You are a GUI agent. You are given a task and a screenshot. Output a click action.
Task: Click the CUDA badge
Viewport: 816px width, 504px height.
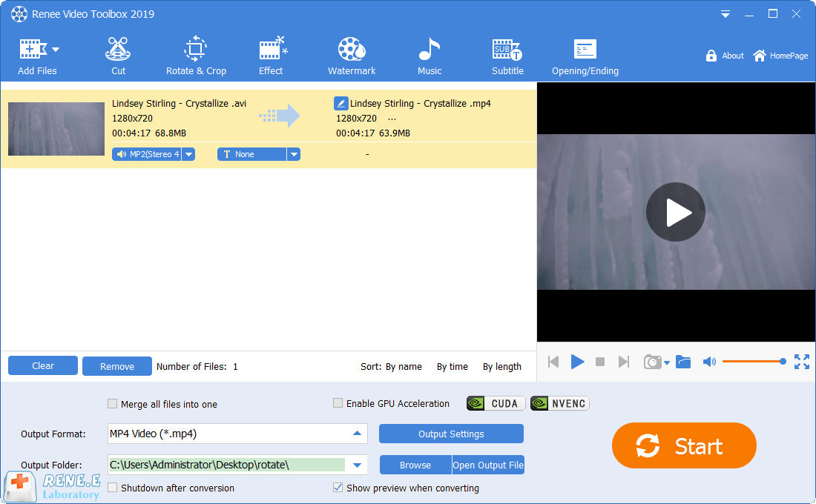tap(496, 404)
